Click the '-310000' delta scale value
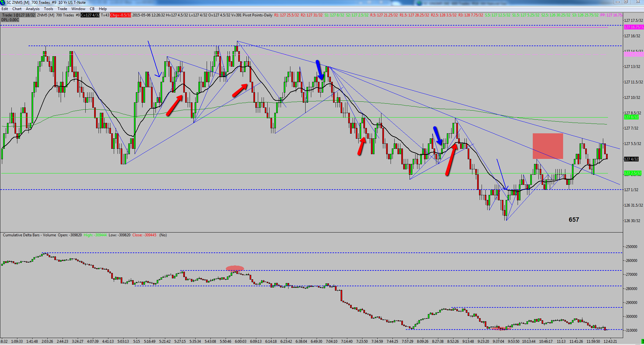The height and width of the screenshot is (345, 644). 631,330
